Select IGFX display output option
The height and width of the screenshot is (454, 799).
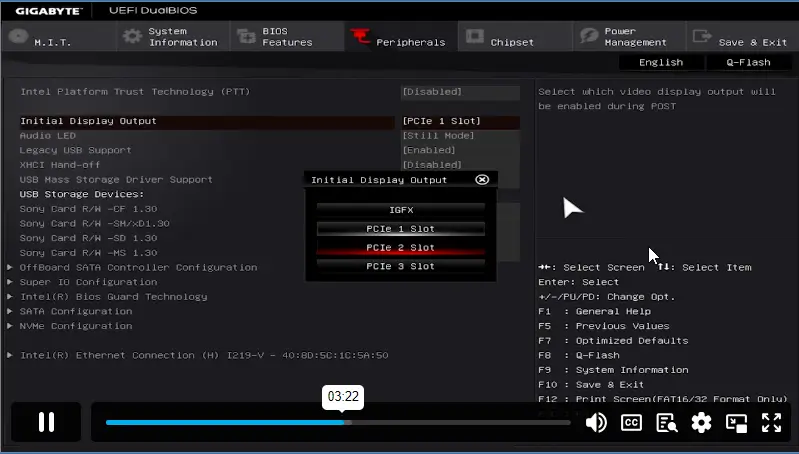coord(401,210)
